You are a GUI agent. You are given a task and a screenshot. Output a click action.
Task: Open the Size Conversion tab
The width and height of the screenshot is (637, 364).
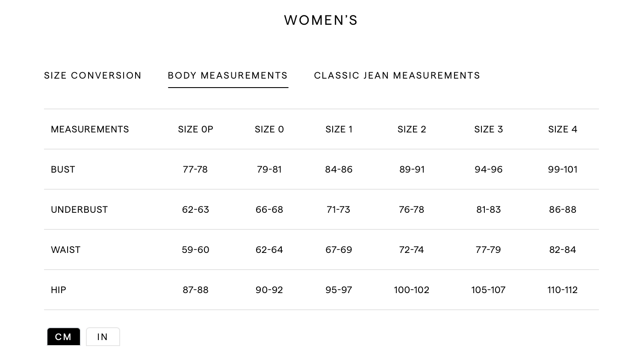pyautogui.click(x=93, y=76)
